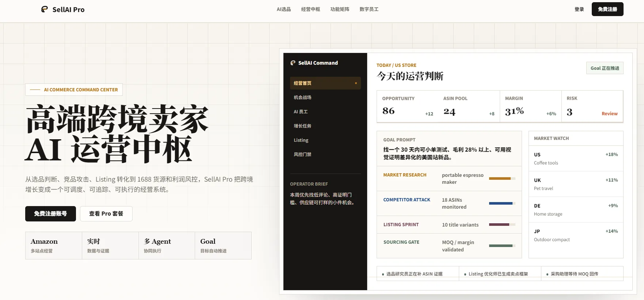Click the SOURCING GATE progress bar
The width and height of the screenshot is (644, 300).
point(502,246)
